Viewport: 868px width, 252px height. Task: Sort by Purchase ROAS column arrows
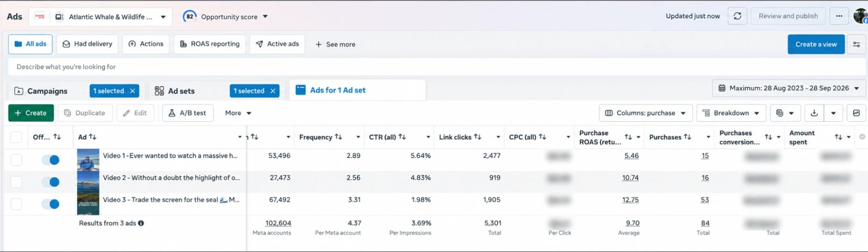tap(628, 137)
